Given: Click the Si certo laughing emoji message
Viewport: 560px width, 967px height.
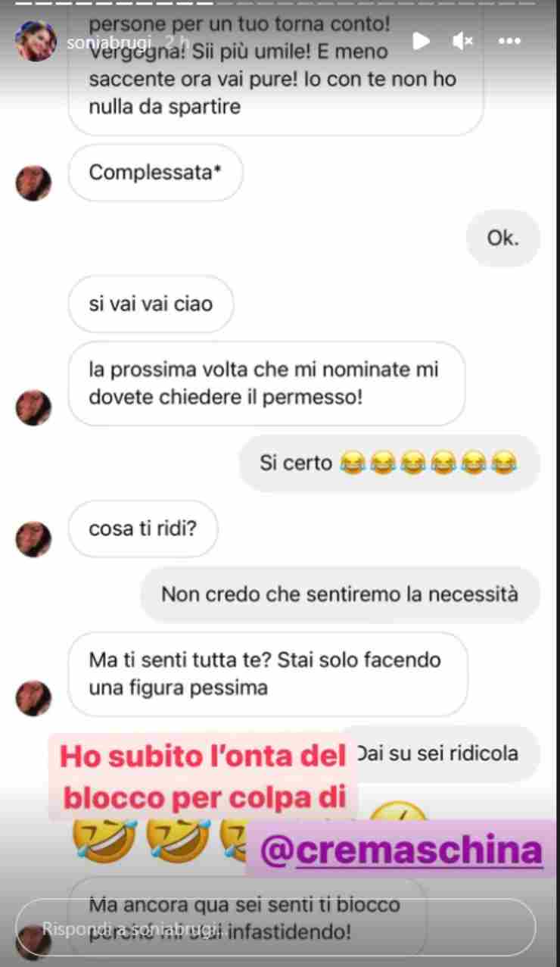Looking at the screenshot, I should pos(389,463).
